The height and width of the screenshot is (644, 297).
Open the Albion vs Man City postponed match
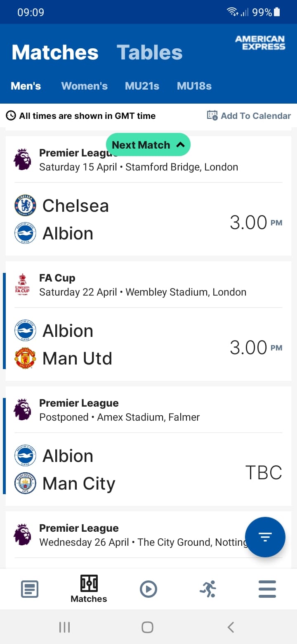tap(148, 446)
